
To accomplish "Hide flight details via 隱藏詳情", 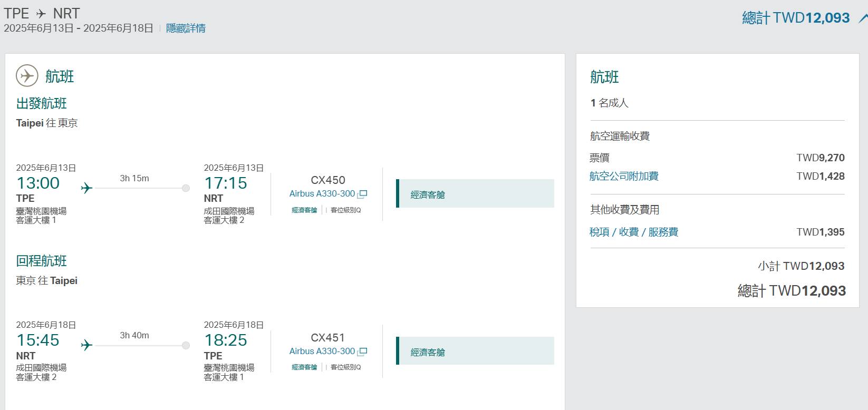I will tap(186, 28).
